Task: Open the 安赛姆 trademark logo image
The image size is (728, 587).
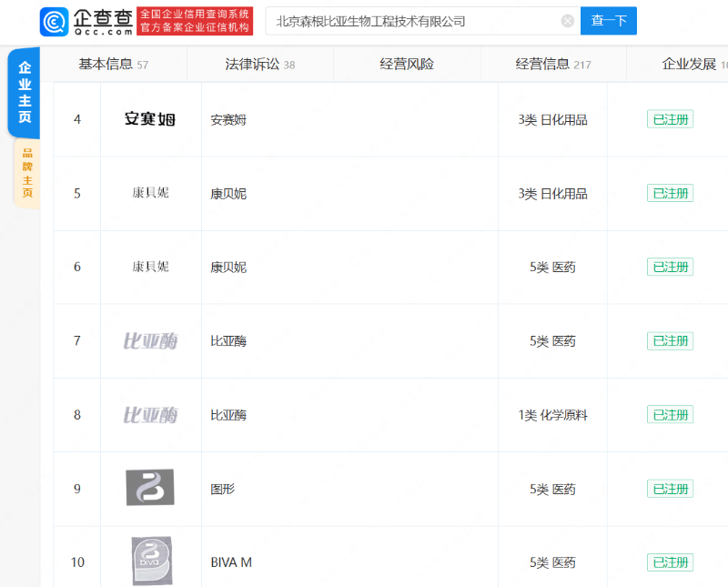Action: point(150,119)
